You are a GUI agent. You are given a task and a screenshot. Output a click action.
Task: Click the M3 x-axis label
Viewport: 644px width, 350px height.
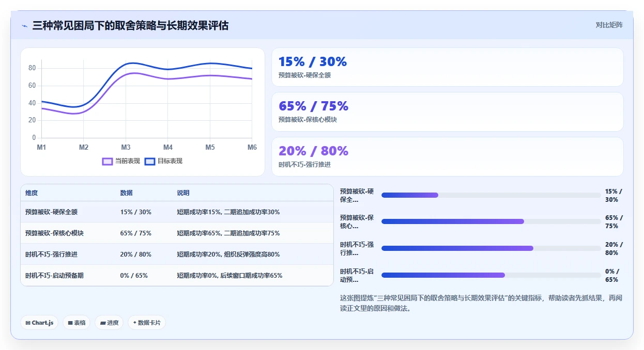(x=126, y=148)
